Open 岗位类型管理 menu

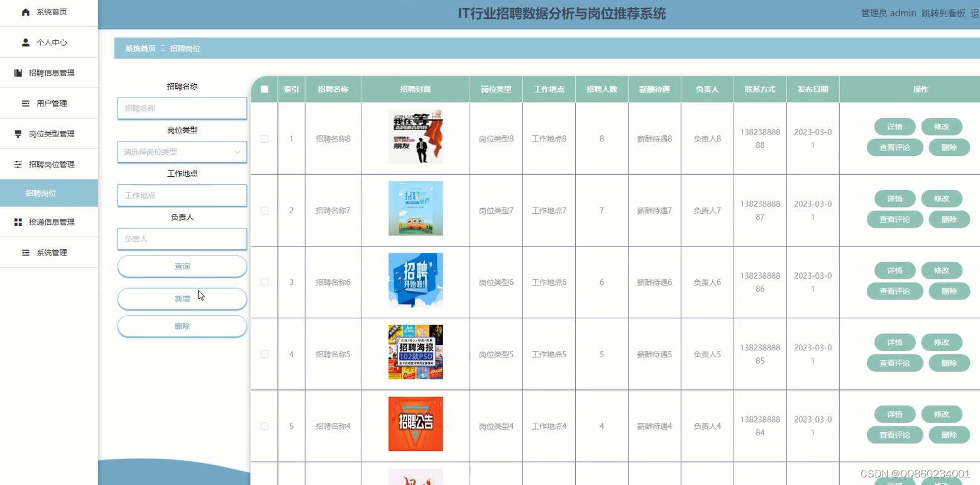[x=49, y=134]
